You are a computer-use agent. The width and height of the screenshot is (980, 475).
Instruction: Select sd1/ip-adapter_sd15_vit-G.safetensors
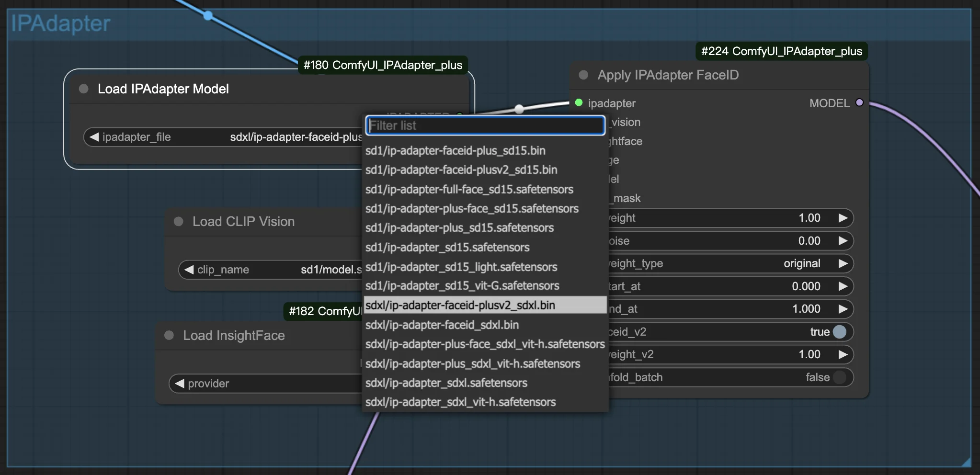tap(485, 285)
